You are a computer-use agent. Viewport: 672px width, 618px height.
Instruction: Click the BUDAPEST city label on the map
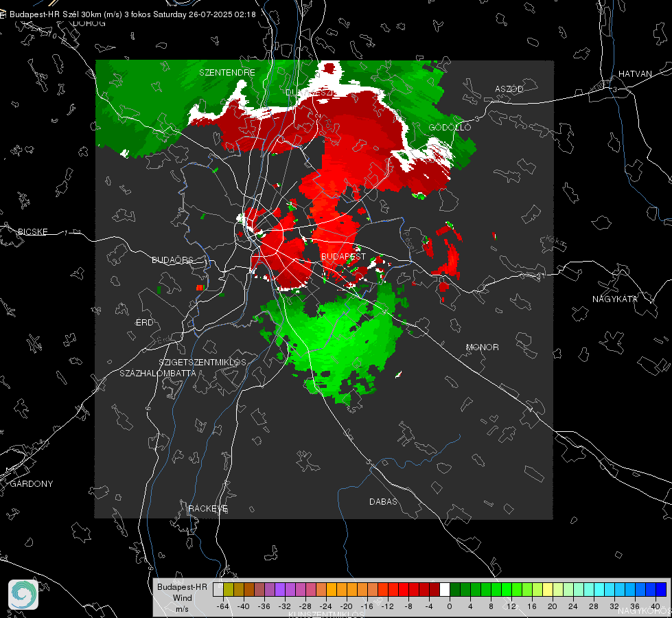pos(343,256)
